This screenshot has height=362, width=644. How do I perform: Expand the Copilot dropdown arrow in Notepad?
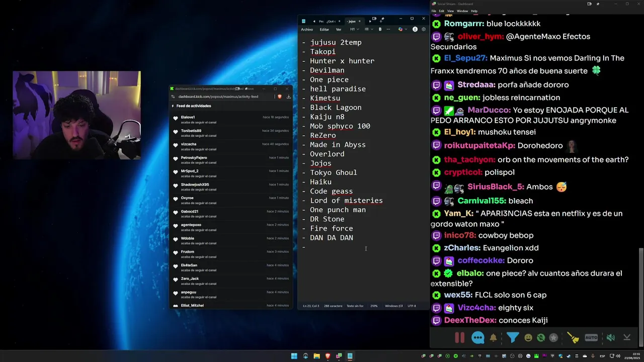(406, 29)
